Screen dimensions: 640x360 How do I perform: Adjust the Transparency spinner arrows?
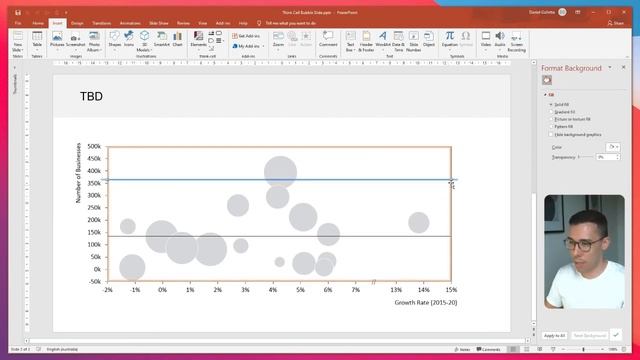pos(618,157)
